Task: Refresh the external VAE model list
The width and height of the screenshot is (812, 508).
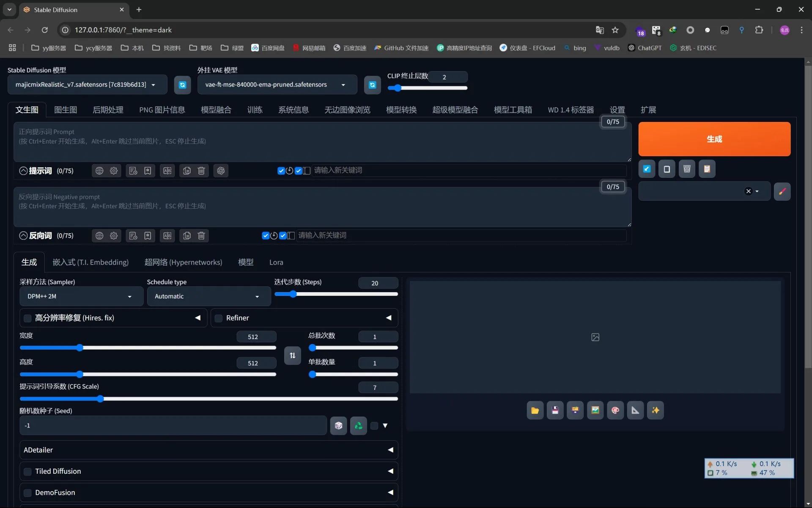Action: pyautogui.click(x=372, y=85)
